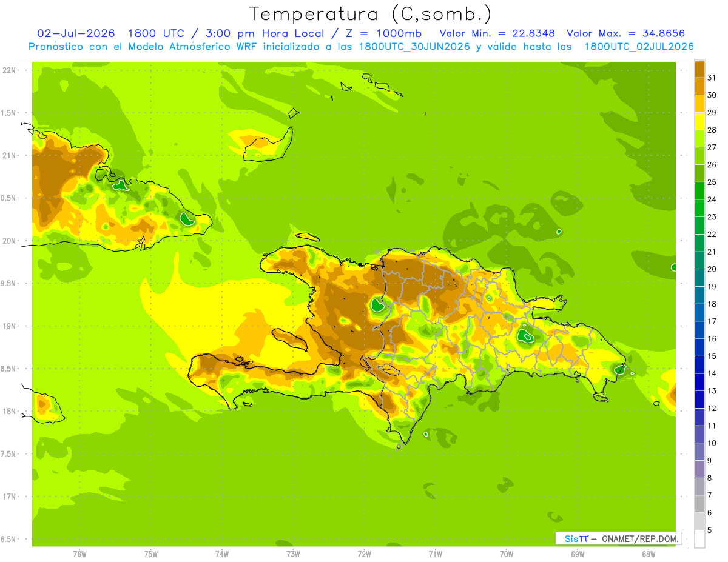Click the "1800 UTC" time label
The image size is (728, 562).
[157, 33]
